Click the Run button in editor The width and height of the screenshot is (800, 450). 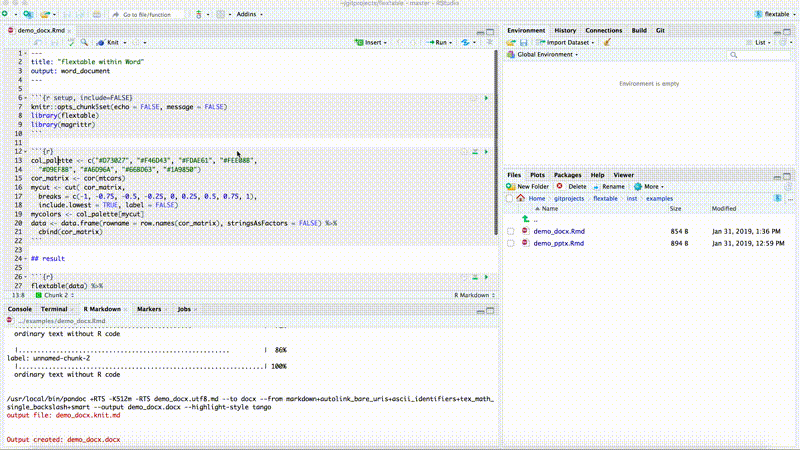437,42
